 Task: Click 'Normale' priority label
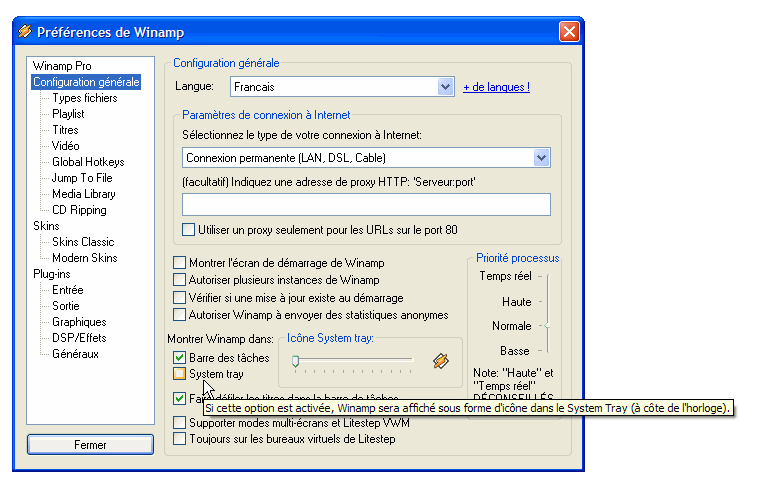tap(511, 326)
